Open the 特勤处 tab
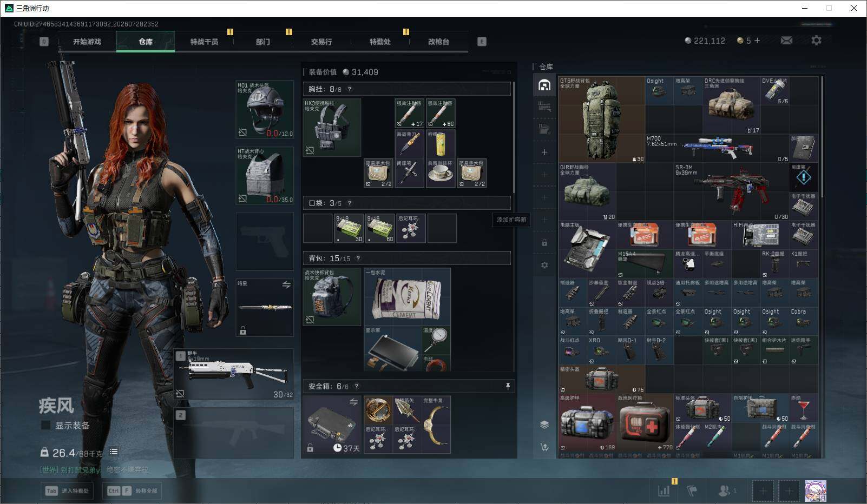The image size is (867, 504). click(x=380, y=42)
